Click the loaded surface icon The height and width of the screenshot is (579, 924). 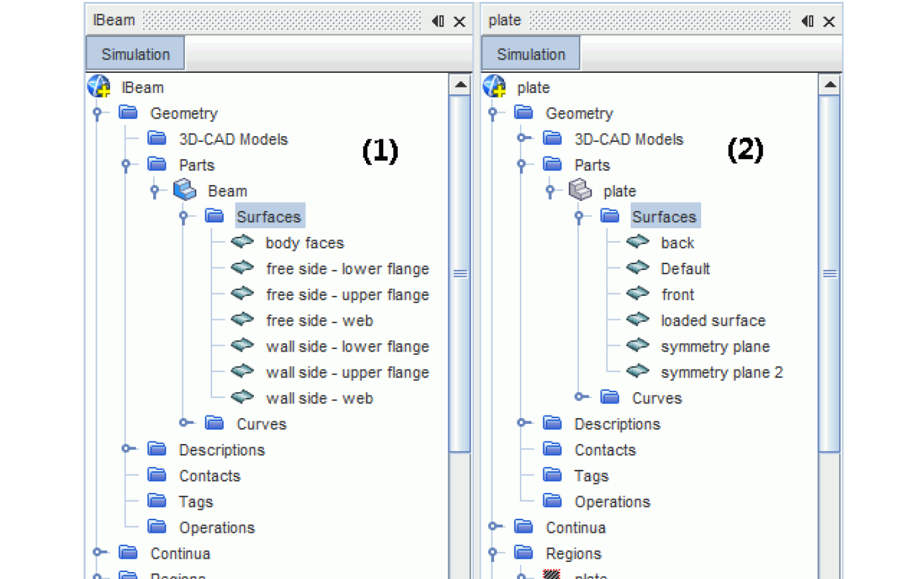pos(638,320)
